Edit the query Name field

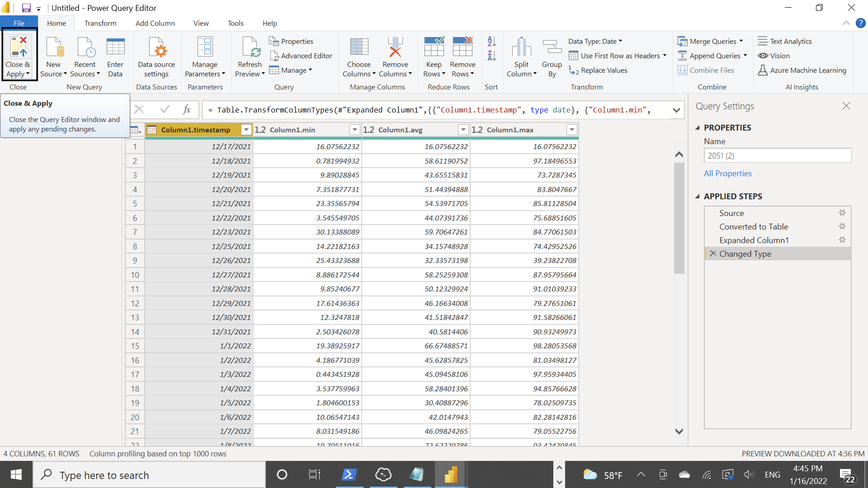pos(778,155)
